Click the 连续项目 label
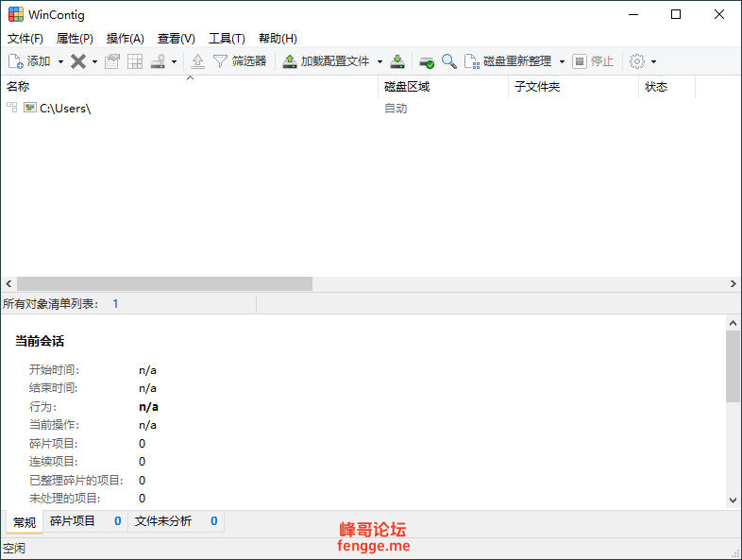This screenshot has height=560, width=742. [x=54, y=462]
